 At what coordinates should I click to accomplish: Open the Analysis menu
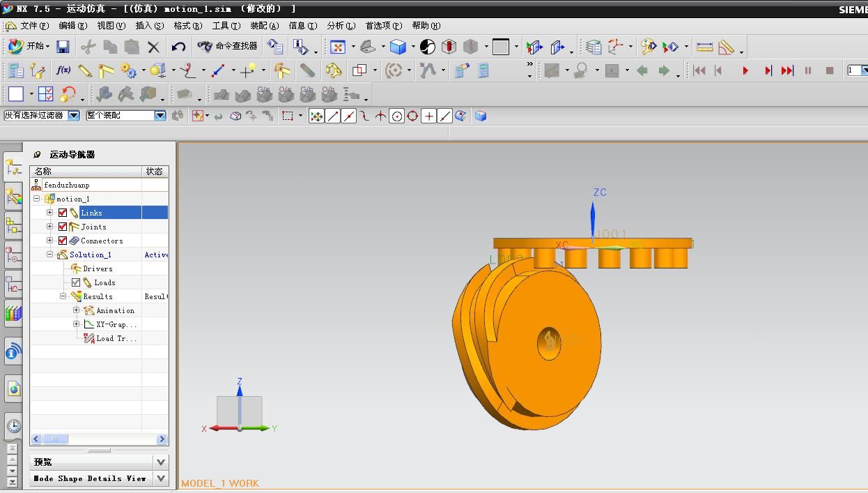pos(341,26)
